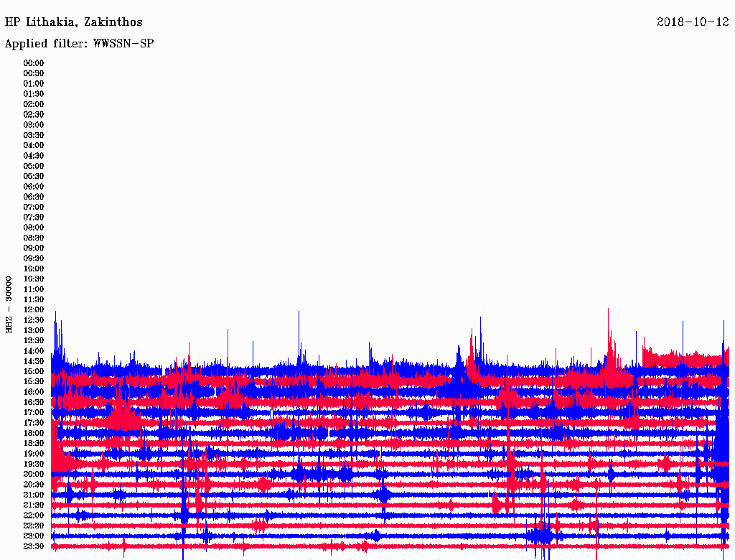Select the 19:30 time label
The height and width of the screenshot is (560, 735).
coord(34,464)
